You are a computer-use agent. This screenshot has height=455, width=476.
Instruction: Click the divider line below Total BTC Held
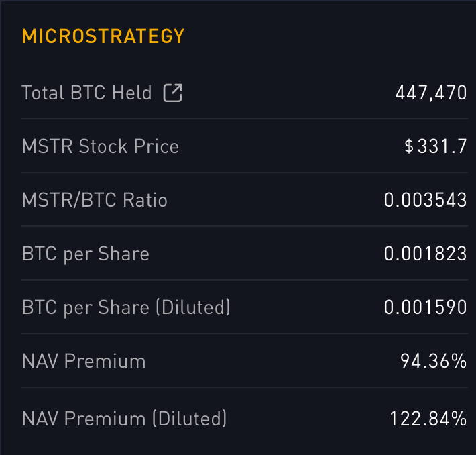pos(244,119)
